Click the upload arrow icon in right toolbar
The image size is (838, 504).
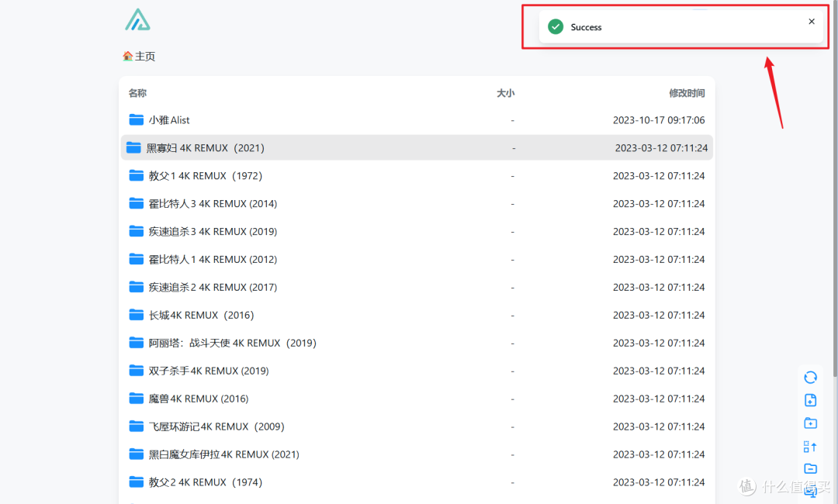[x=810, y=446]
